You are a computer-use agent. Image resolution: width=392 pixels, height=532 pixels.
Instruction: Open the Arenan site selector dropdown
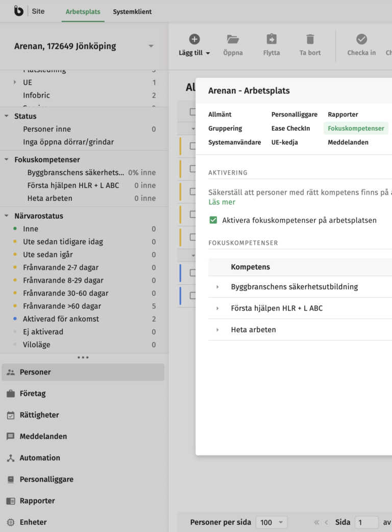[x=151, y=46]
